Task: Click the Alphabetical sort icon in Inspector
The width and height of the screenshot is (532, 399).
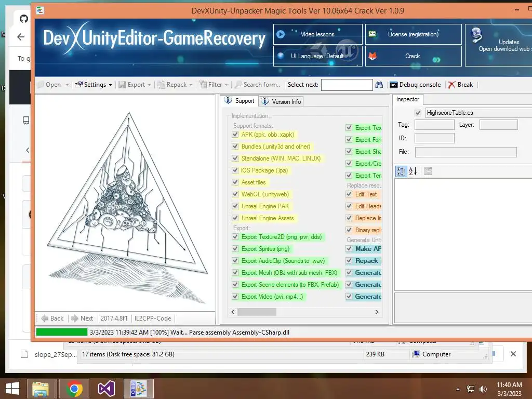Action: click(x=413, y=171)
